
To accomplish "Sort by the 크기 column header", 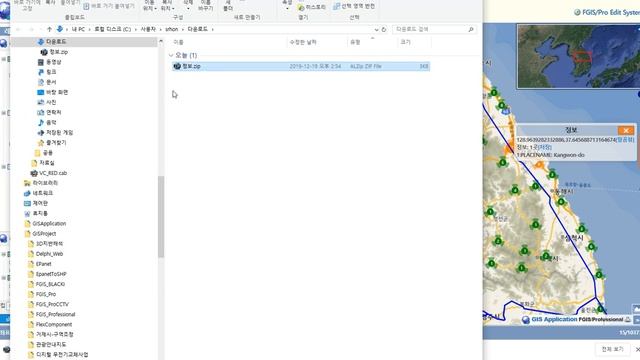I will [x=405, y=42].
